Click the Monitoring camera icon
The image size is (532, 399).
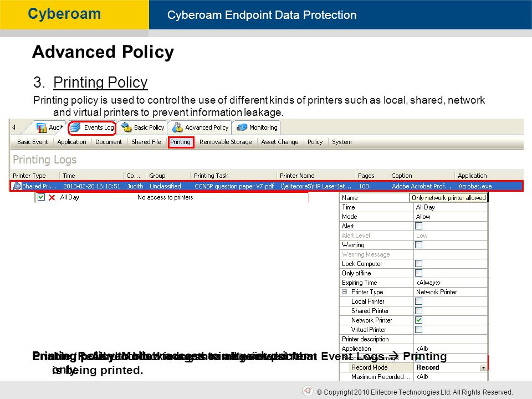coord(242,127)
